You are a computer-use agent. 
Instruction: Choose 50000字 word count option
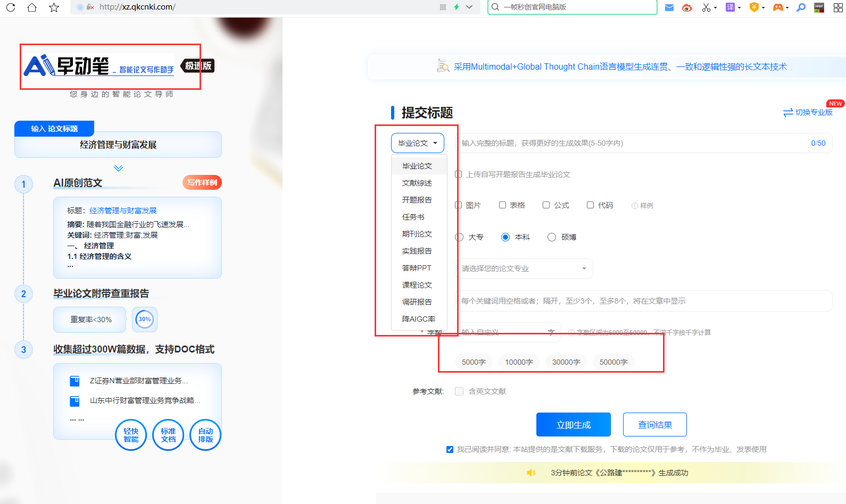click(613, 362)
